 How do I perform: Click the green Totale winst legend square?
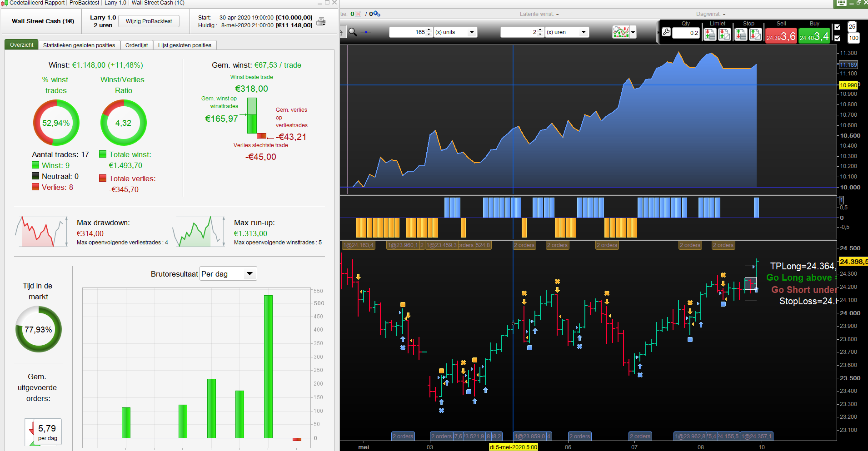click(103, 154)
